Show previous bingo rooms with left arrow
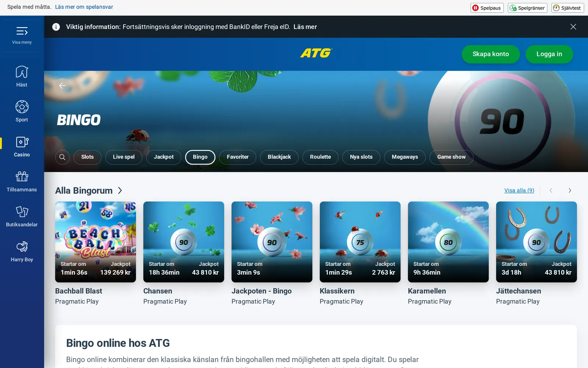Image resolution: width=588 pixels, height=368 pixels. (x=551, y=191)
